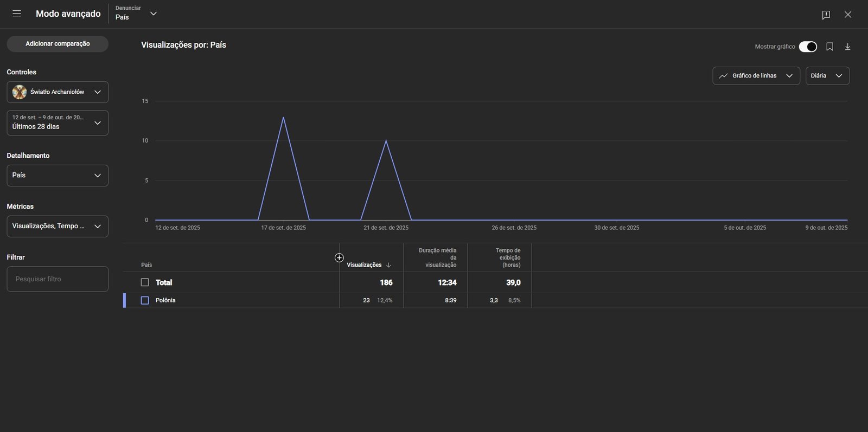Close the advanced mode panel
868x432 pixels.
(848, 15)
